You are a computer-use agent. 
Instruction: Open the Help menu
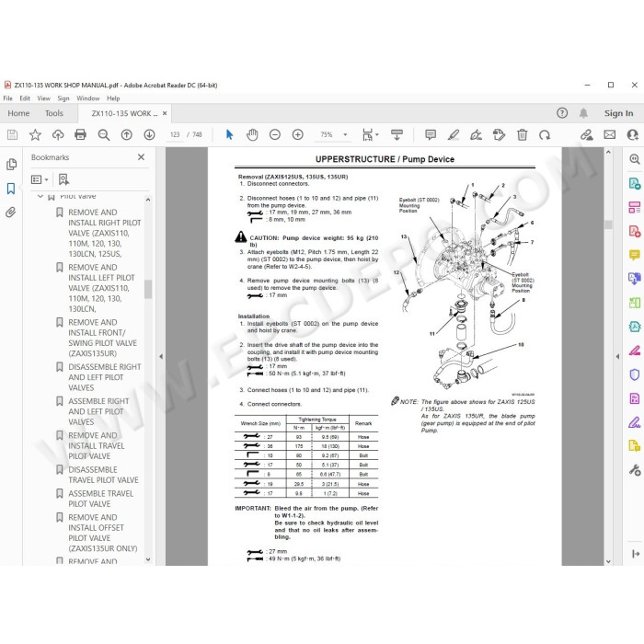pos(113,98)
